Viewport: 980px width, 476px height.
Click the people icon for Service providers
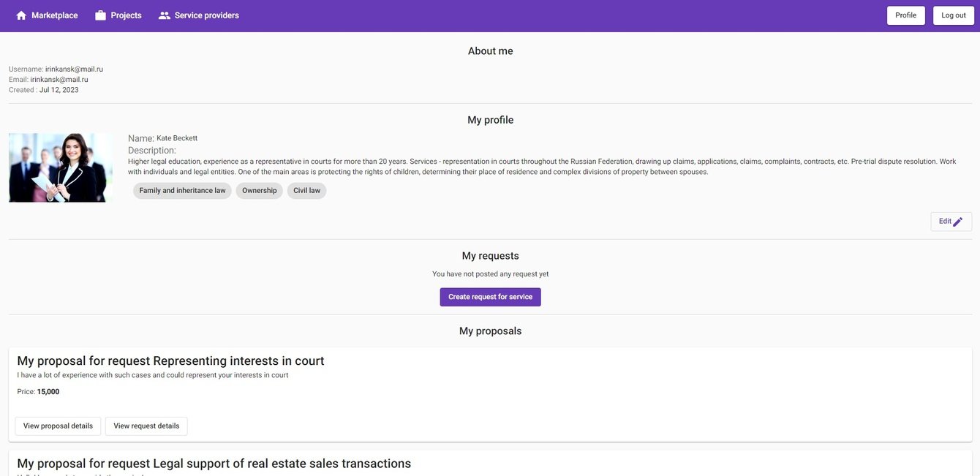(165, 15)
